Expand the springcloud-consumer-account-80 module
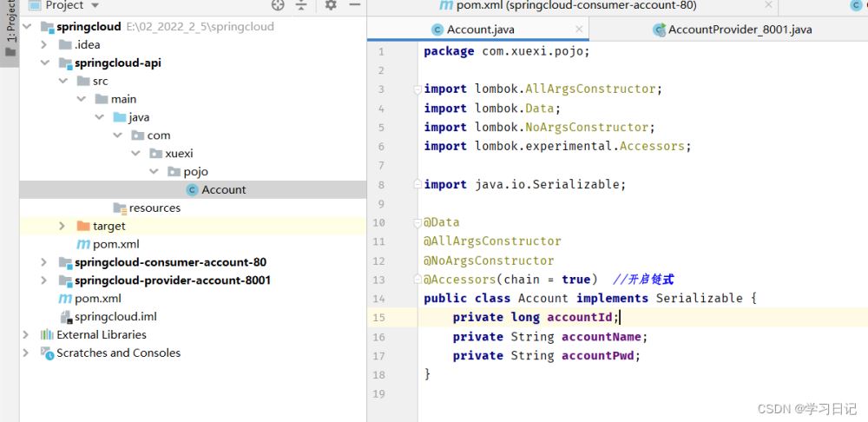This screenshot has height=422, width=868. [x=44, y=262]
